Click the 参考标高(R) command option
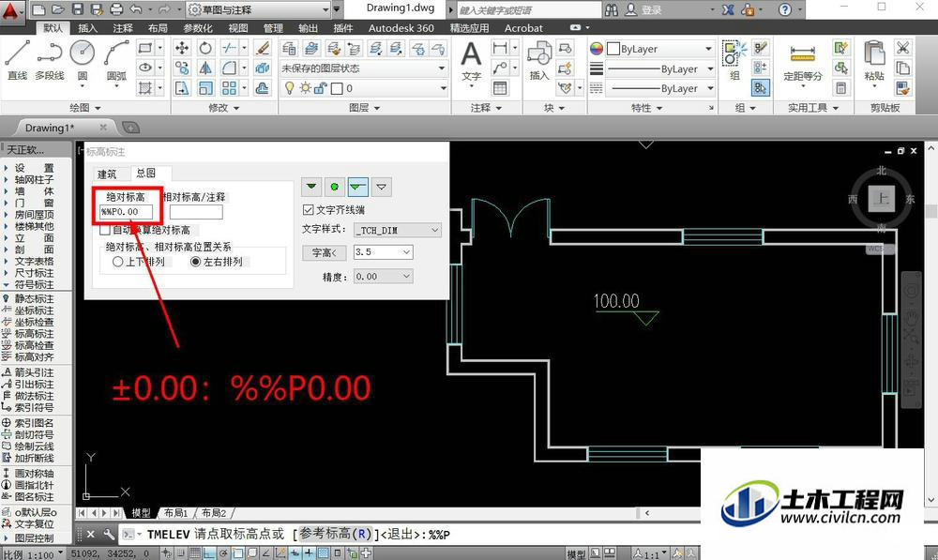The width and height of the screenshot is (938, 560). (x=336, y=534)
